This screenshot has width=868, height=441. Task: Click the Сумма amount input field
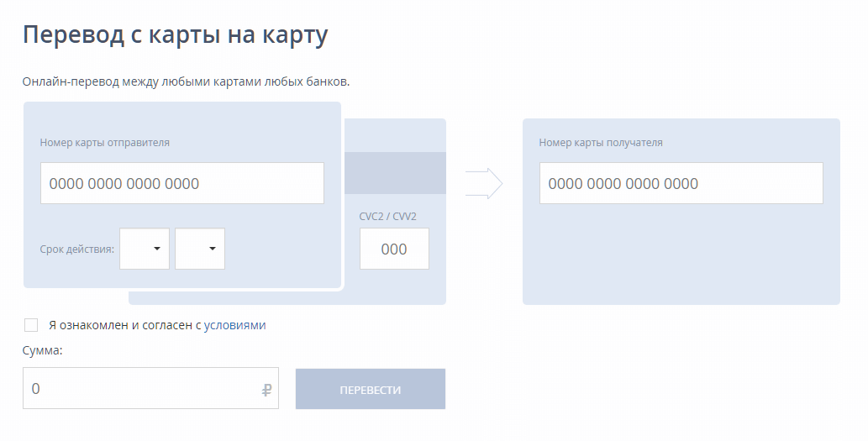(x=143, y=388)
